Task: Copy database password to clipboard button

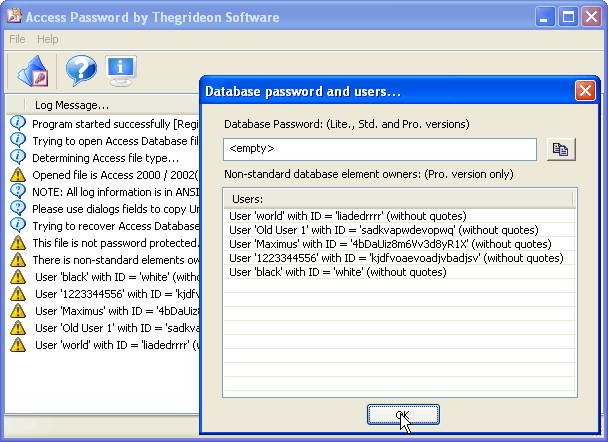Action: point(561,149)
